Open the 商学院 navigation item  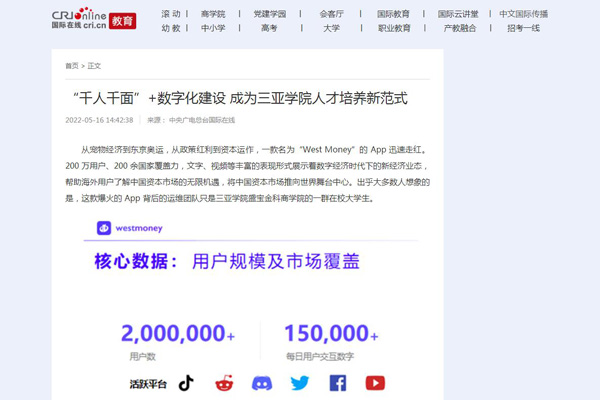pyautogui.click(x=213, y=14)
